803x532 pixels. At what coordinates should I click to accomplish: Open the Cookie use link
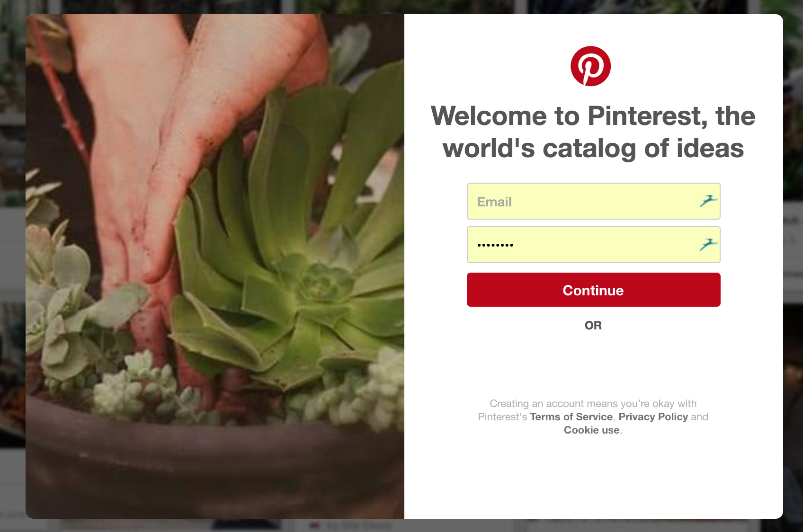point(591,430)
